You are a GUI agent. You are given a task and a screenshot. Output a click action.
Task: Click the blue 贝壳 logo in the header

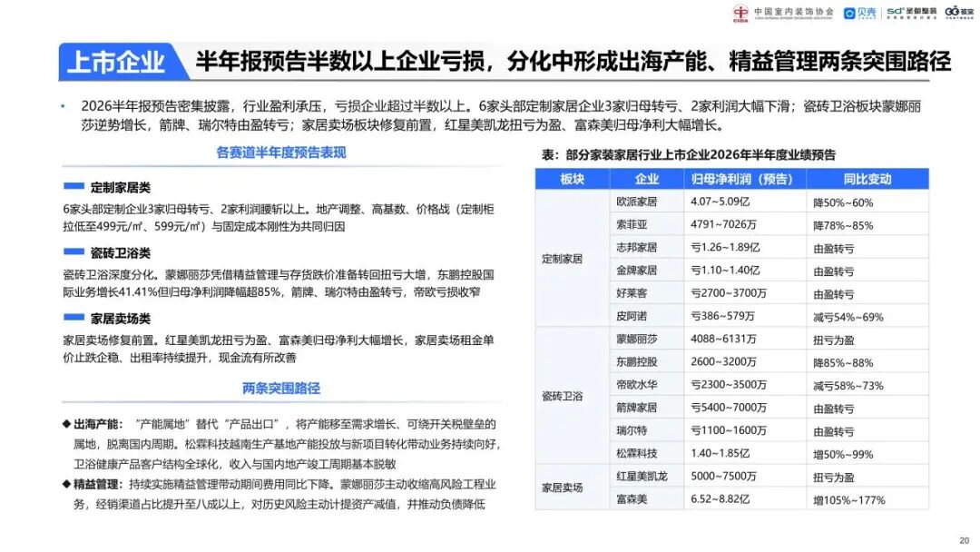860,13
